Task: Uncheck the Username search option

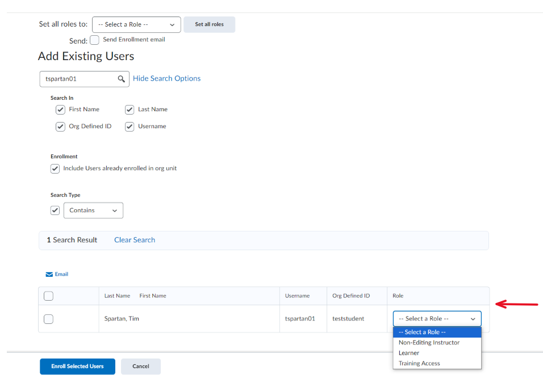Action: [129, 127]
